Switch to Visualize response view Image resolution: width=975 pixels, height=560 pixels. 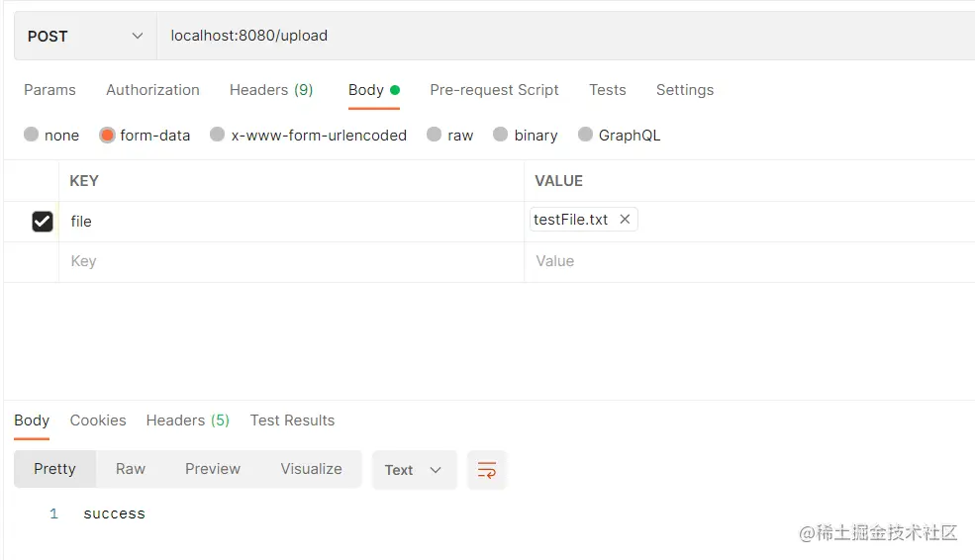(x=311, y=469)
